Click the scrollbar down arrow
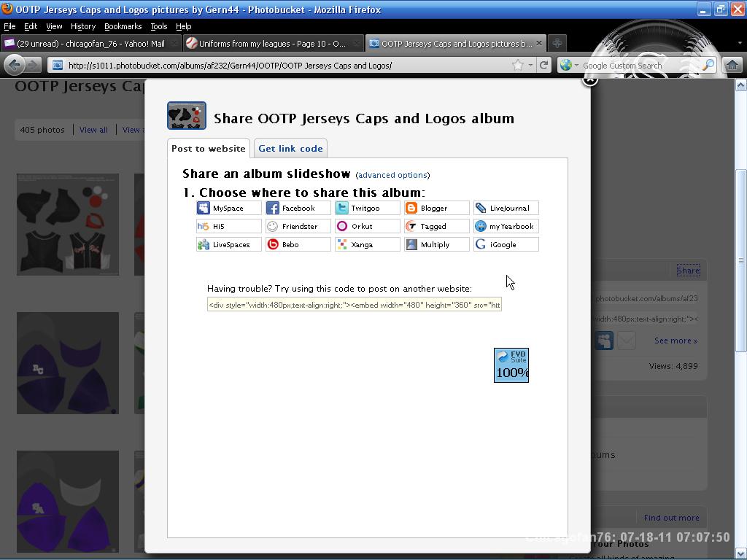747x560 pixels. tap(741, 553)
